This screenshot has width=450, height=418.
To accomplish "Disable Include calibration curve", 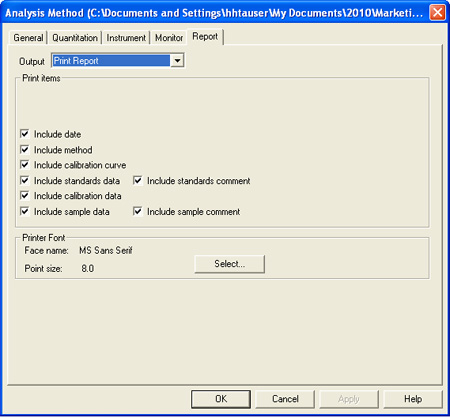I will coord(25,165).
